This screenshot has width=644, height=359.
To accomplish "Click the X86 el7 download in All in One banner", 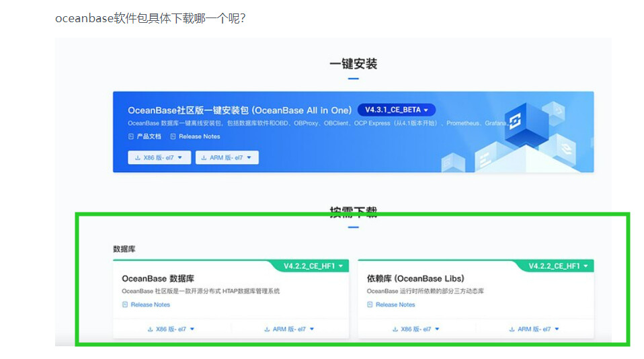I will [x=159, y=158].
